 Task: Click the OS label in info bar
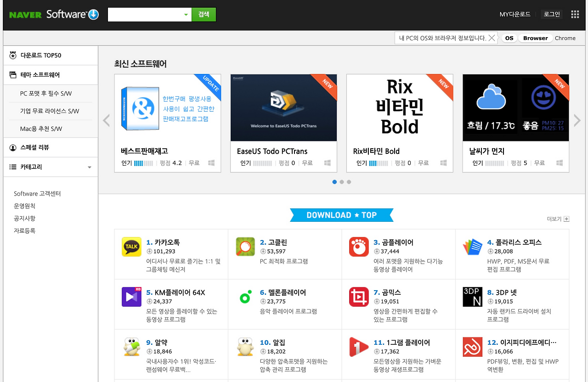pos(509,38)
